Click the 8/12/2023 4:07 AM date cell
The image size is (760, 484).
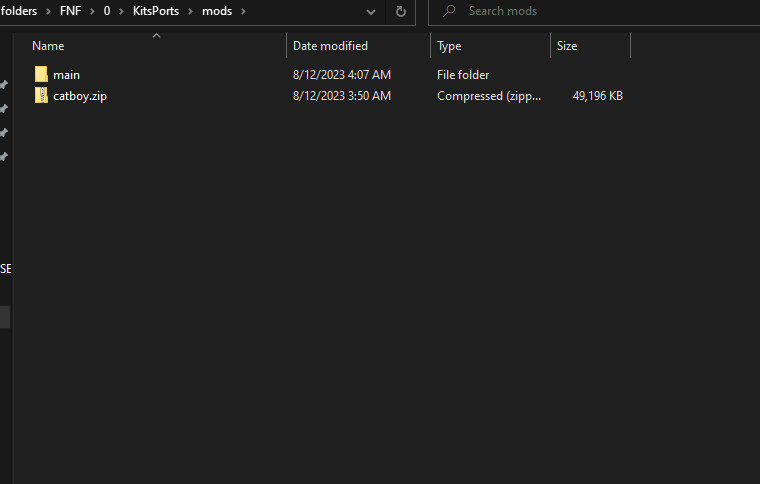342,75
